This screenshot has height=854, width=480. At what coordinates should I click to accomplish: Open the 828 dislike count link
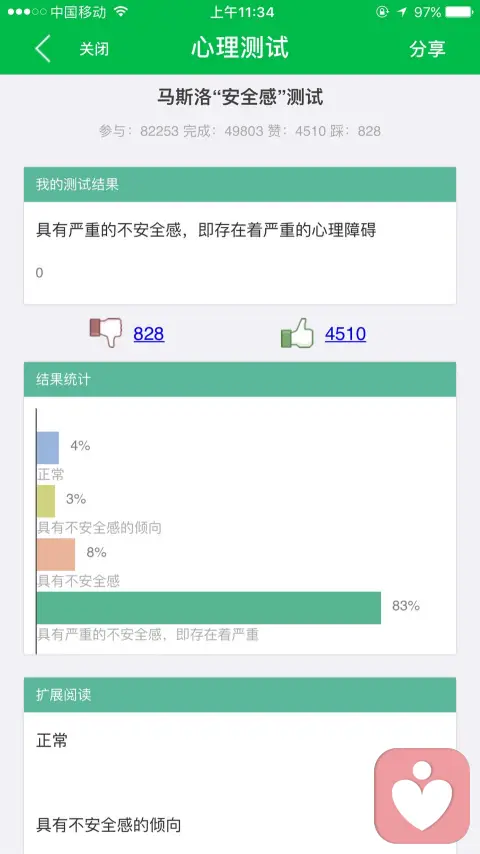(x=149, y=333)
